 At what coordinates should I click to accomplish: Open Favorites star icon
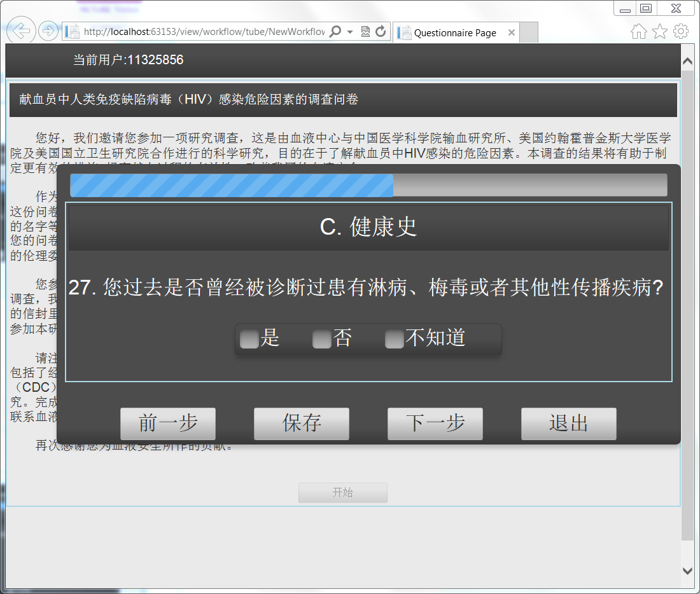[660, 31]
